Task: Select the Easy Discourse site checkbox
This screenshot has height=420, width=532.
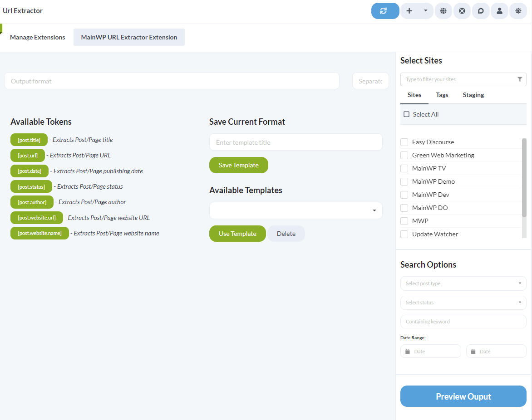Action: [404, 142]
